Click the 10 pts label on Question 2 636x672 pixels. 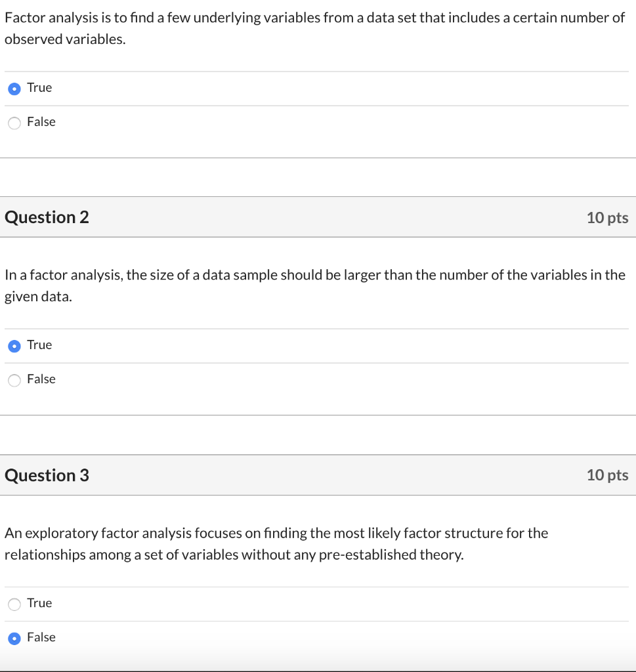tap(607, 217)
